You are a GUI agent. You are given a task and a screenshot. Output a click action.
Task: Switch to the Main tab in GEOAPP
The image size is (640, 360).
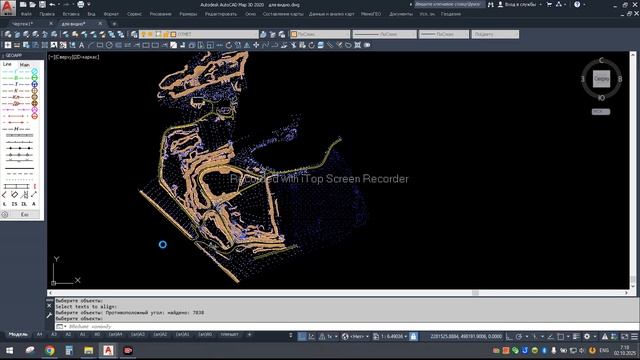coord(25,64)
